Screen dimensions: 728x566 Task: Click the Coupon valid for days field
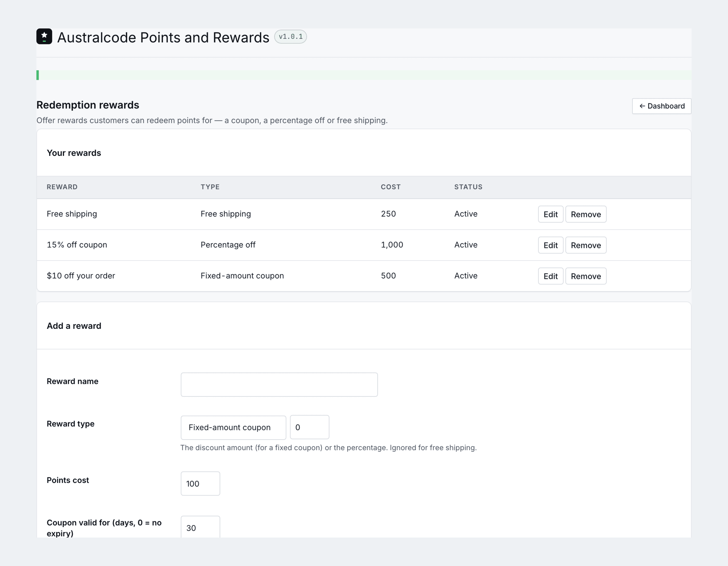tap(200, 527)
